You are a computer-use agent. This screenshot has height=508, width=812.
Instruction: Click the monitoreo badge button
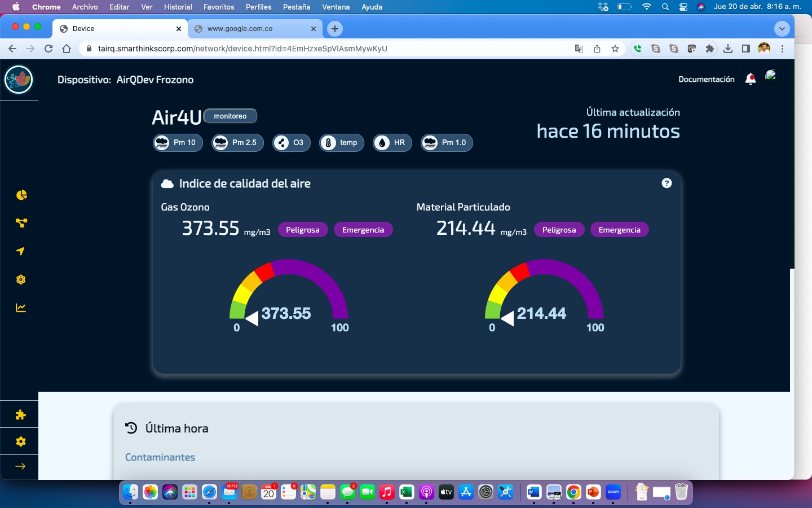230,116
